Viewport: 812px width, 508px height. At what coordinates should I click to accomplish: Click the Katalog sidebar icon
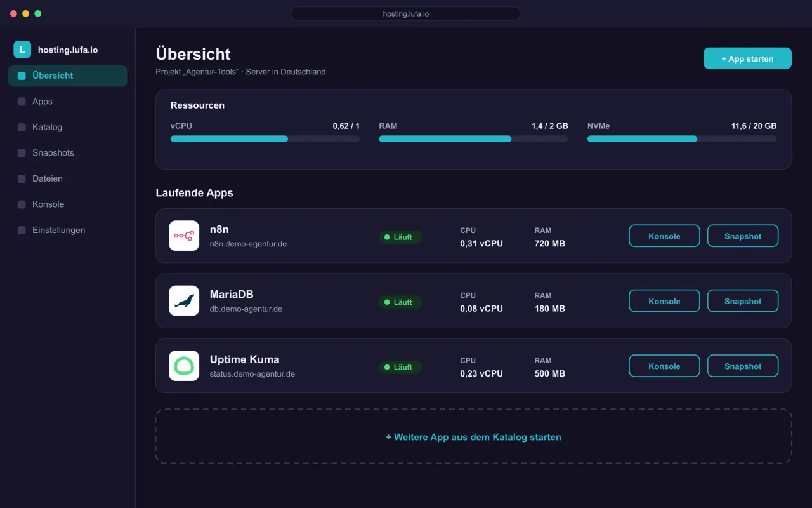tap(22, 127)
